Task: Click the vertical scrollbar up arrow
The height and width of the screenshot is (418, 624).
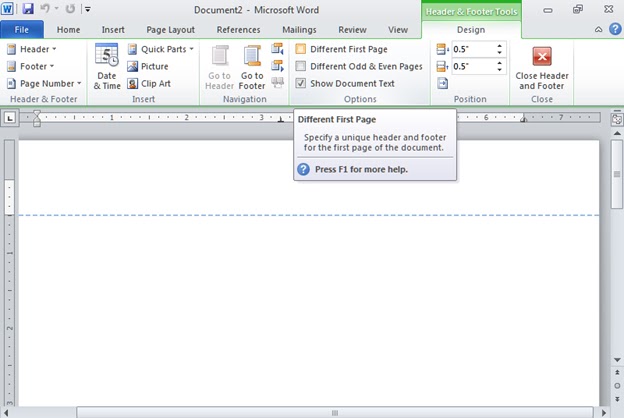Action: coord(617,133)
